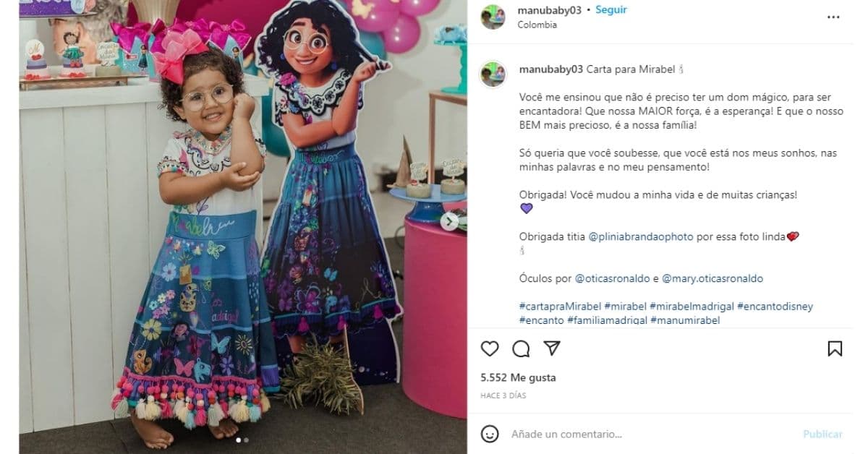Select the second carousel dot indicator
This screenshot has height=454, width=868.
click(x=246, y=440)
